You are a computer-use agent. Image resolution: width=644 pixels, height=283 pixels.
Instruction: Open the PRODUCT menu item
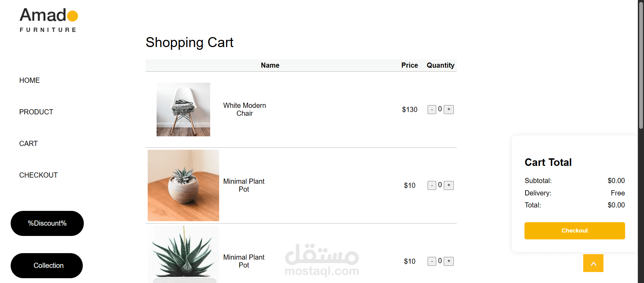36,112
